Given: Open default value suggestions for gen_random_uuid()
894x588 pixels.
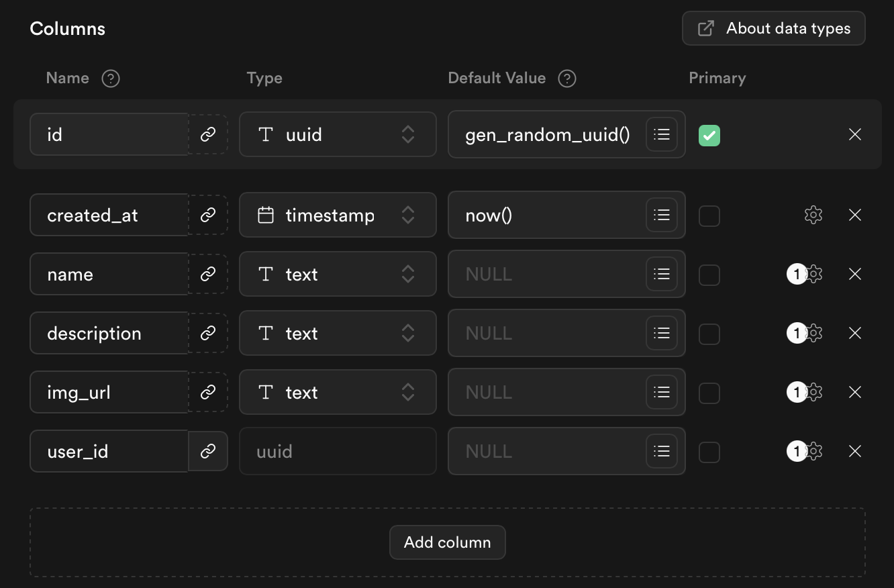Looking at the screenshot, I should point(661,134).
